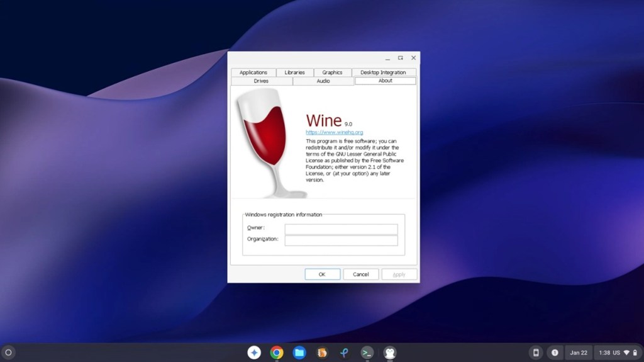Switch to the Drives tab
The image size is (644, 362).
tap(261, 81)
